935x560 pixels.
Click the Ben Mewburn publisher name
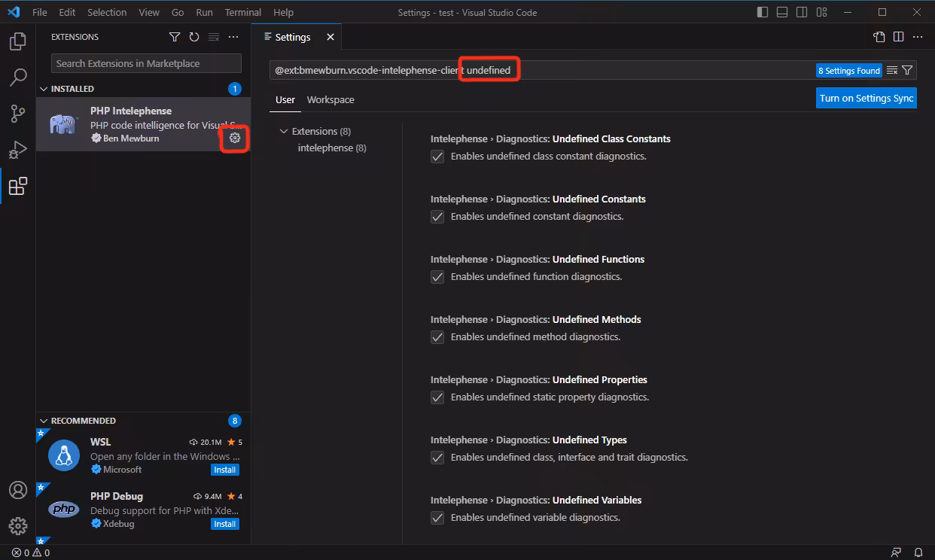[131, 138]
